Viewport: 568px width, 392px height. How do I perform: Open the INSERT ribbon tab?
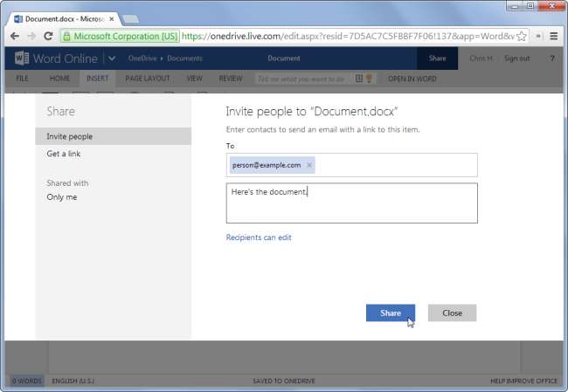click(x=98, y=79)
